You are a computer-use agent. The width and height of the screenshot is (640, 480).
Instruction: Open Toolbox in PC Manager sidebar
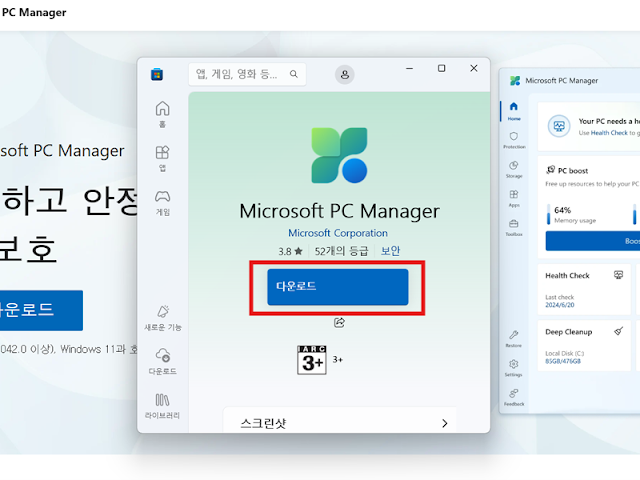coord(514,228)
